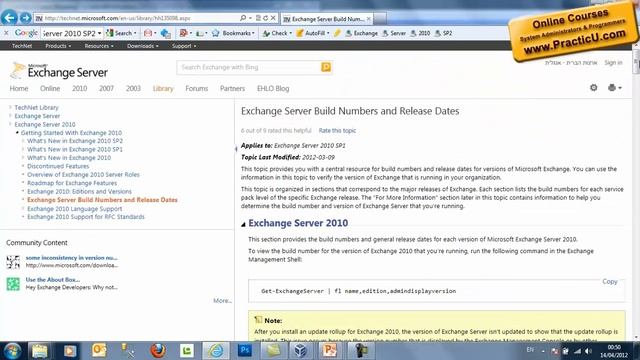This screenshot has height=360, width=640.
Task: Click the address bar search magnifier icon
Action: click(x=243, y=18)
